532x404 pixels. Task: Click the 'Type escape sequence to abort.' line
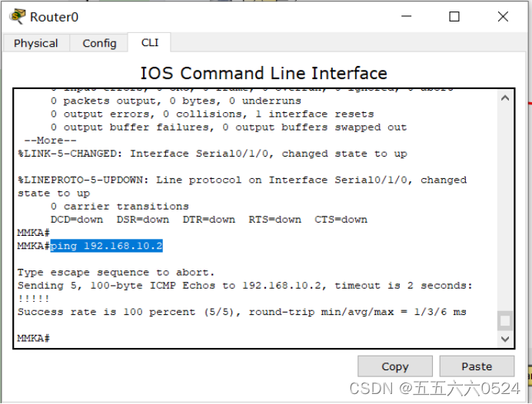point(116,273)
